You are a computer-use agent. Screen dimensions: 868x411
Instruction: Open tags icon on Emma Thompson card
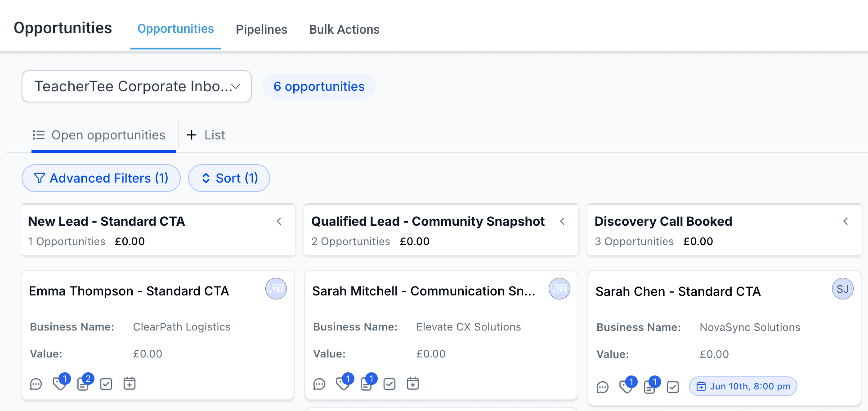(59, 384)
